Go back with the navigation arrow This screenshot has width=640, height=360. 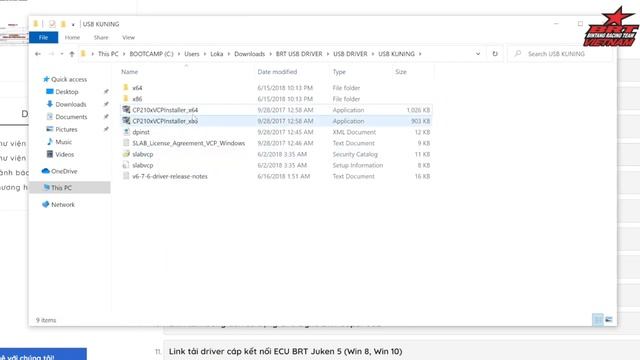[38, 54]
